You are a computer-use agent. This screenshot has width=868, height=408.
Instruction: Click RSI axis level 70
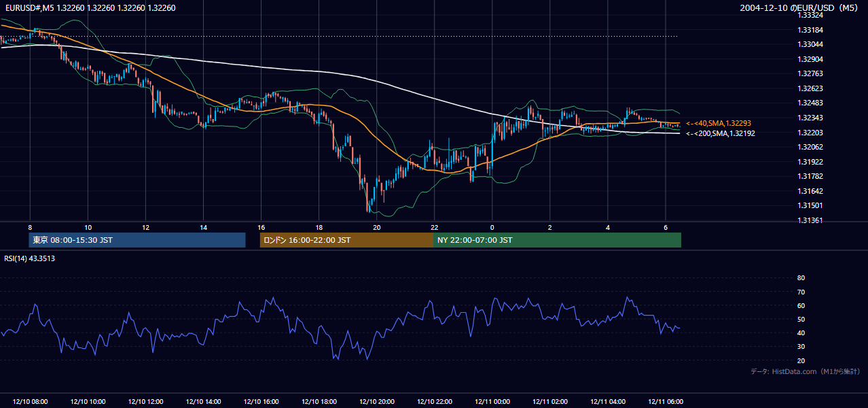click(x=801, y=292)
